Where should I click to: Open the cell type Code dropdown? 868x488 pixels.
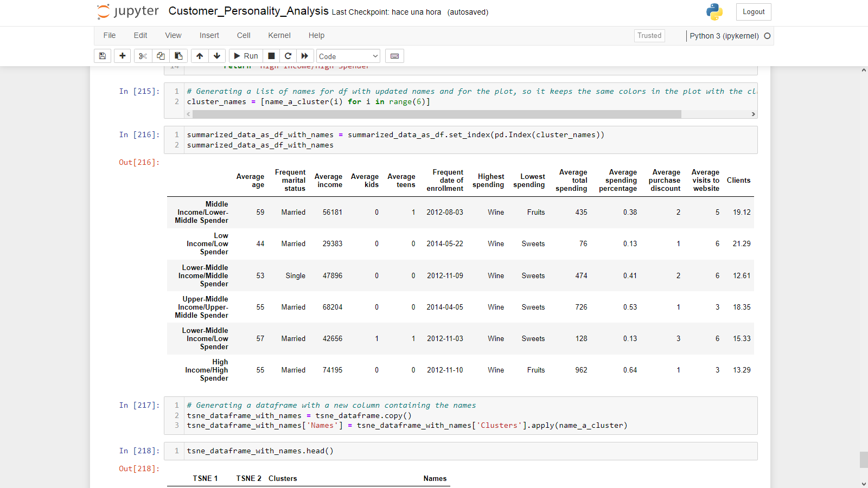(348, 56)
